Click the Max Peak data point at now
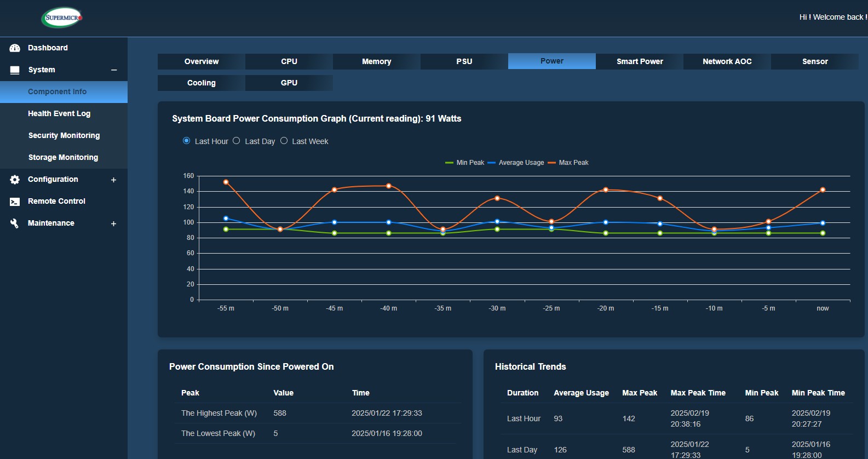Screen dimensions: 868x459 coord(823,190)
